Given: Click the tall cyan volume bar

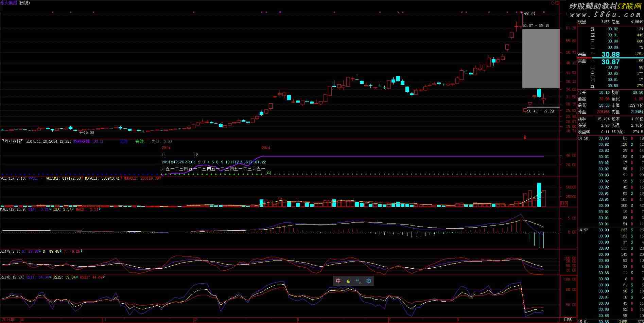Looking at the screenshot, I should (x=539, y=195).
